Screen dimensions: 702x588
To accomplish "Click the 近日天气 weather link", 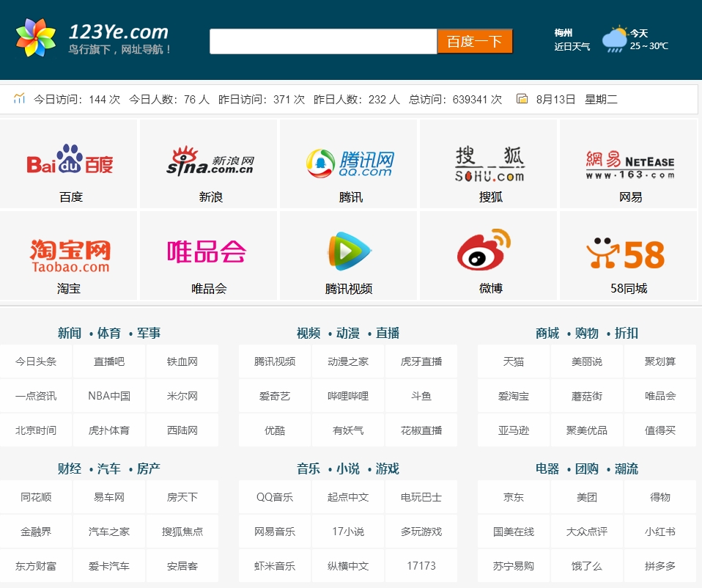I will tap(572, 46).
